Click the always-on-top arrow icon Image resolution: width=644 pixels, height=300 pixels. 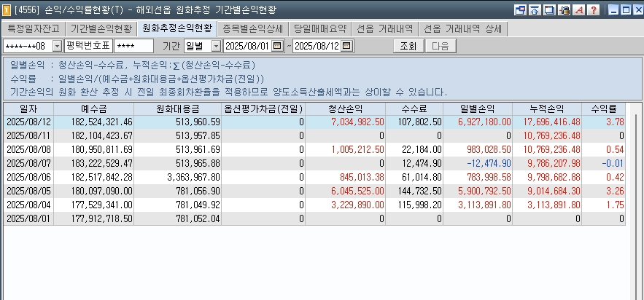[535, 10]
